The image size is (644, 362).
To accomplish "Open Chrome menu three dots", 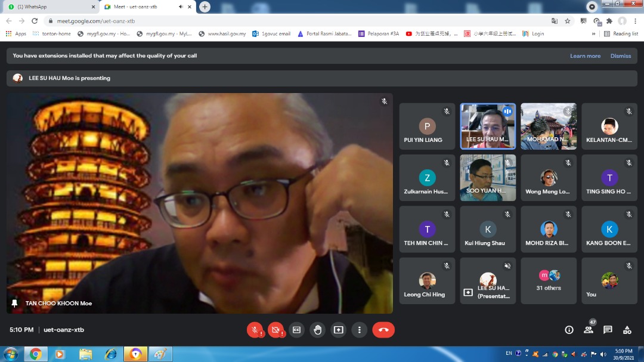I will [x=636, y=21].
